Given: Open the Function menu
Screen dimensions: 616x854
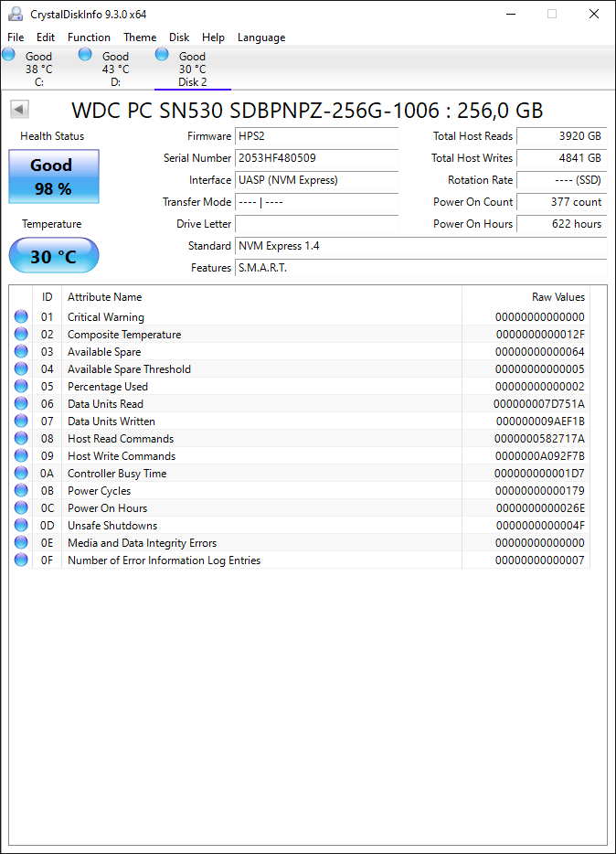Looking at the screenshot, I should pos(89,37).
